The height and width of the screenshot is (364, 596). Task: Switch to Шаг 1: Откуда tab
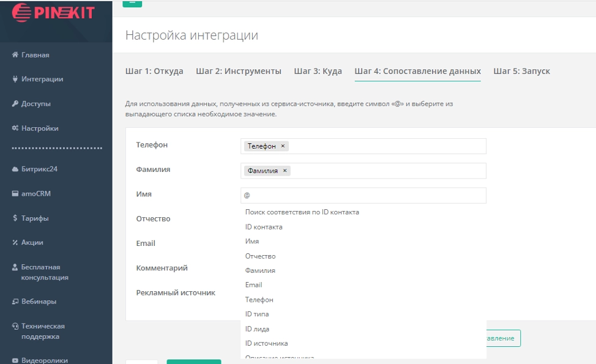pyautogui.click(x=154, y=71)
